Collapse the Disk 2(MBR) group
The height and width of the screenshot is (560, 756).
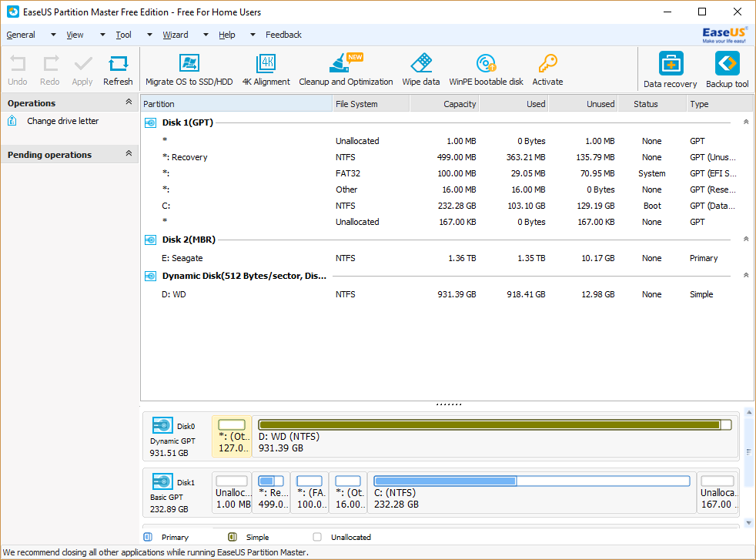(746, 239)
